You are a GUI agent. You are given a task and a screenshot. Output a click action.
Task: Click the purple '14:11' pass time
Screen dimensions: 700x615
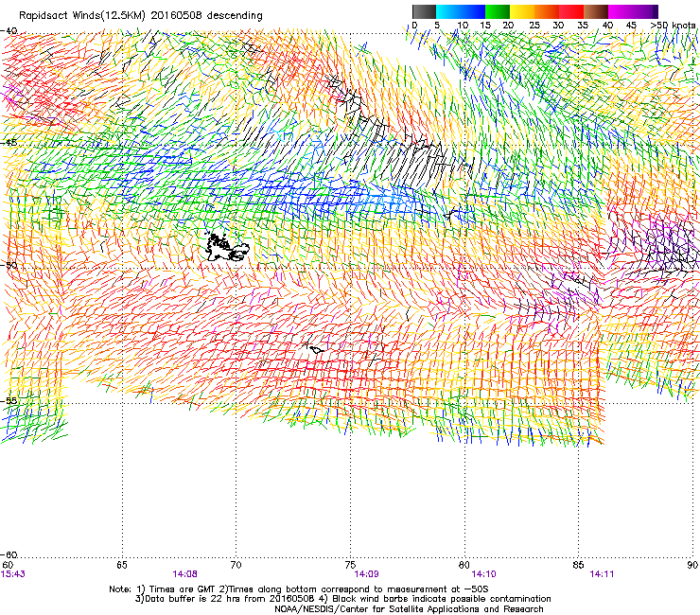click(602, 574)
